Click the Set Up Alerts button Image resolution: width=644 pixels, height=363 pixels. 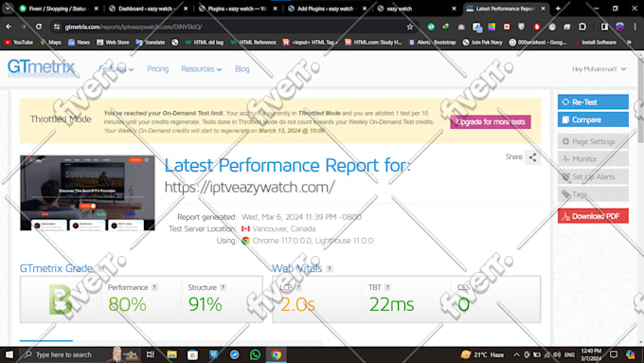pyautogui.click(x=593, y=177)
